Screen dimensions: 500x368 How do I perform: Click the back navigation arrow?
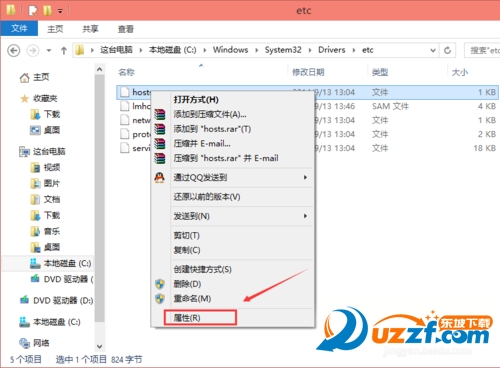pos(14,51)
